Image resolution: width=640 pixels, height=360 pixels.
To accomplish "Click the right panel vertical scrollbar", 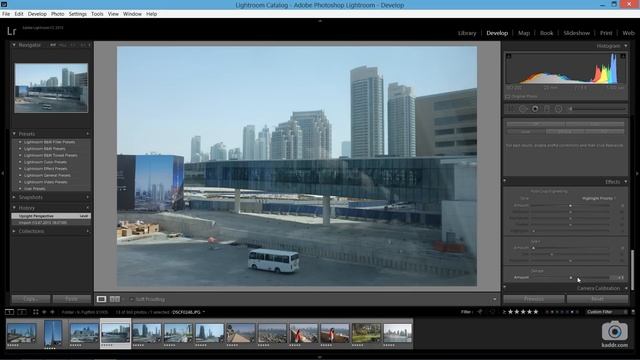I will pyautogui.click(x=633, y=269).
